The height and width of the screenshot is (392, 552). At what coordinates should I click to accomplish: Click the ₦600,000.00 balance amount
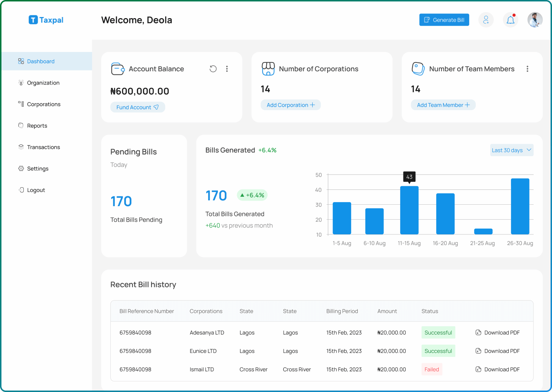(140, 91)
